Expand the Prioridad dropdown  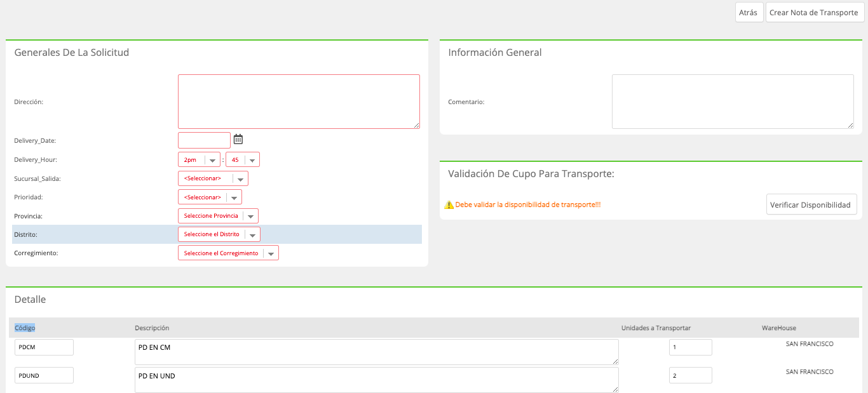tap(210, 197)
